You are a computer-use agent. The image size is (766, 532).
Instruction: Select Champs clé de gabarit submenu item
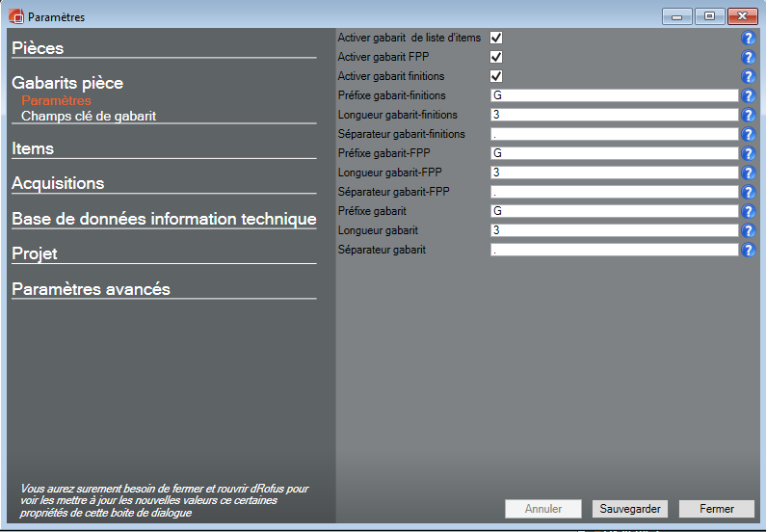[89, 116]
